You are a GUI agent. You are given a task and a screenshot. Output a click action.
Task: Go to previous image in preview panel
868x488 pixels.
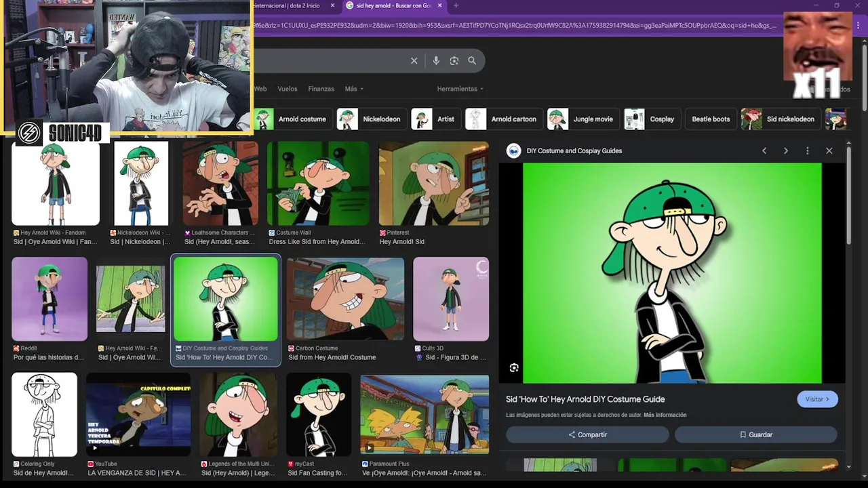click(764, 150)
